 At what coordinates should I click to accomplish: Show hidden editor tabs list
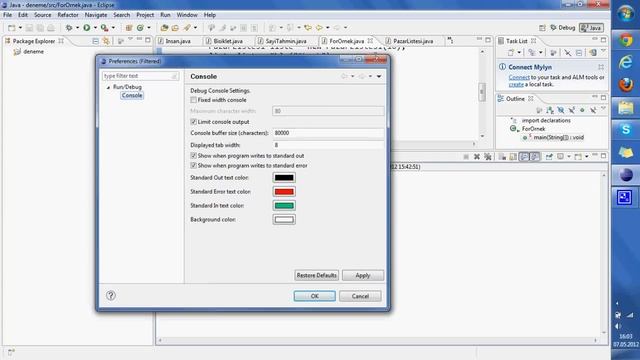tap(450, 40)
